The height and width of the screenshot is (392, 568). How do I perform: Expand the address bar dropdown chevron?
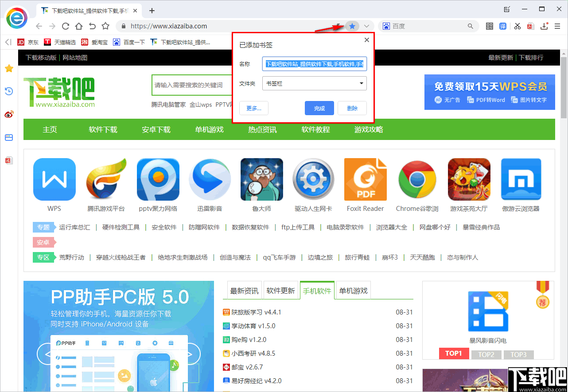[366, 26]
